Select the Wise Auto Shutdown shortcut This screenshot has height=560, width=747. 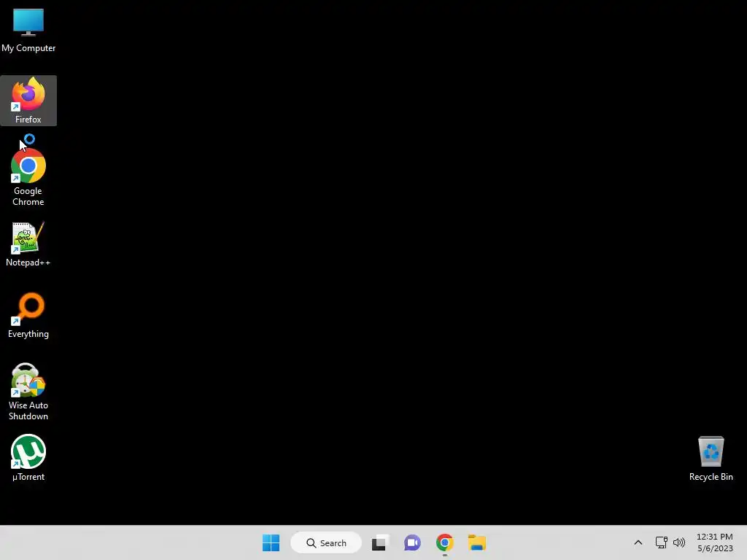[28, 392]
